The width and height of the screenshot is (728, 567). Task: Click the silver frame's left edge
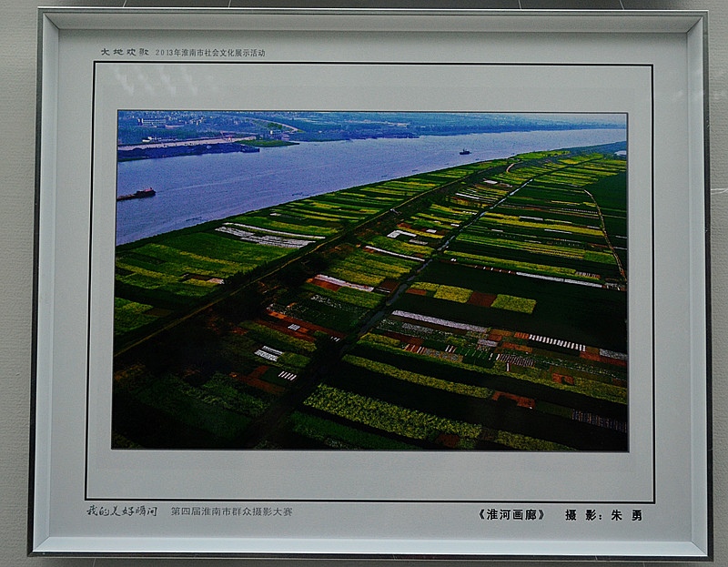coord(36,282)
